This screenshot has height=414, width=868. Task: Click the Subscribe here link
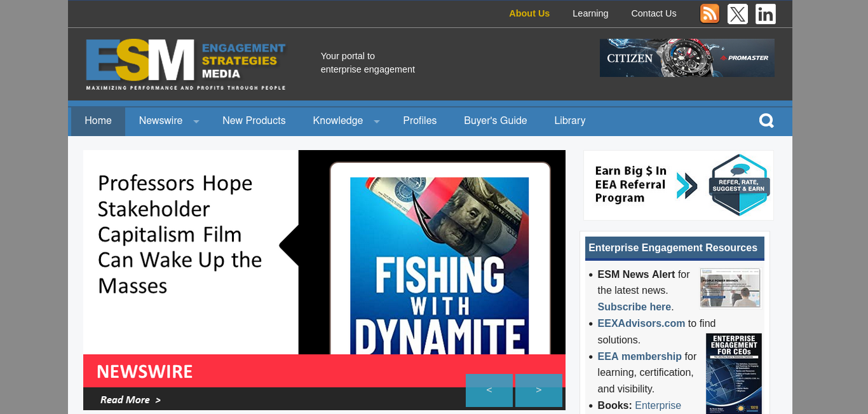pyautogui.click(x=634, y=307)
